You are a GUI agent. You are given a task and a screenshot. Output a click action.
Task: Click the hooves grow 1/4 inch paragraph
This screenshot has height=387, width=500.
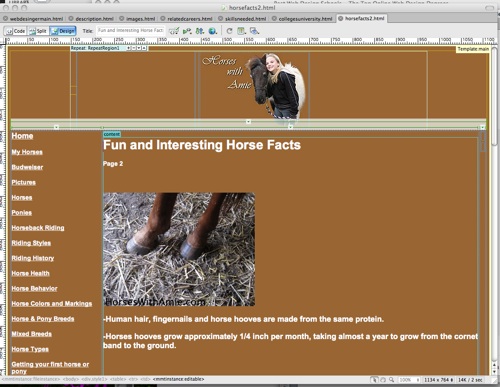290,341
